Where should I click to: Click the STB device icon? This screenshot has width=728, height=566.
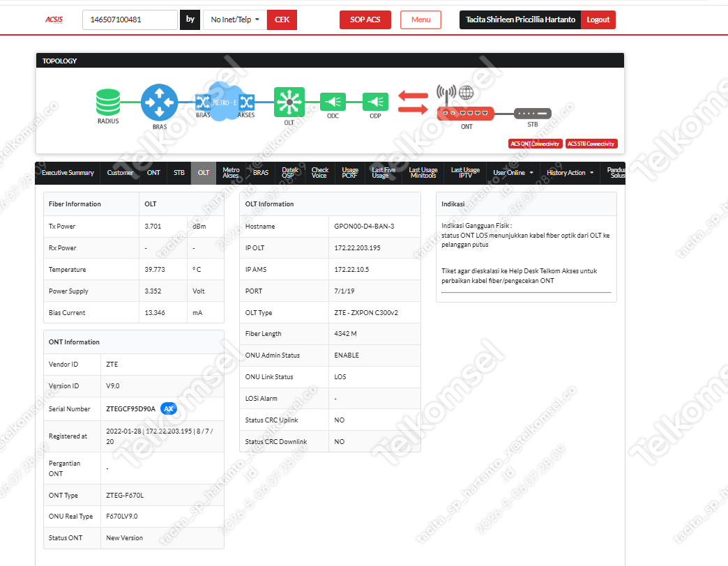pyautogui.click(x=533, y=113)
